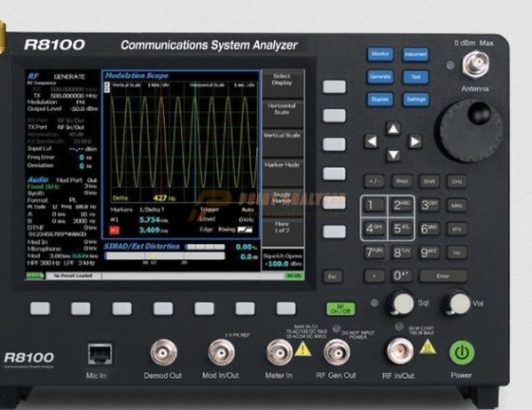
Task: Push the Hz unit key
Action: pos(457,253)
